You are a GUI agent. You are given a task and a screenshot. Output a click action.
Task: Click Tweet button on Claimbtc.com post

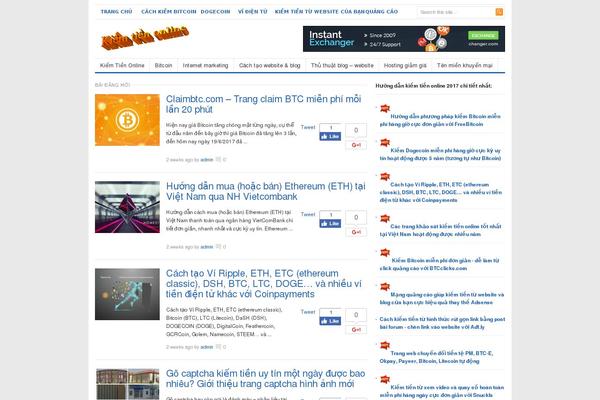coord(308,127)
